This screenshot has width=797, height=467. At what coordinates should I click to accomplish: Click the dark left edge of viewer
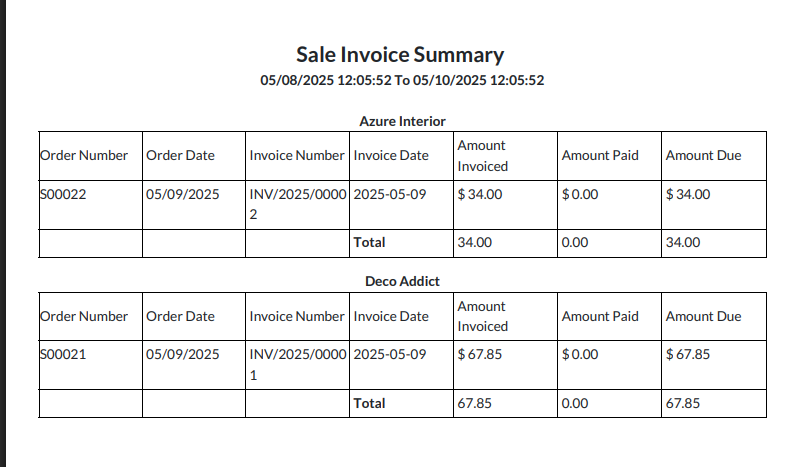[x=3, y=233]
